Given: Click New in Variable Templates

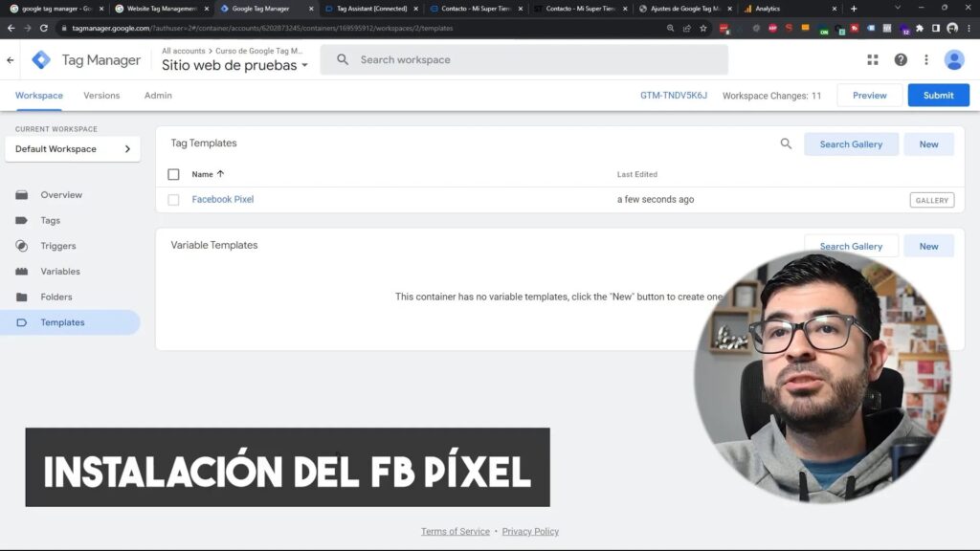Looking at the screenshot, I should click(x=928, y=246).
